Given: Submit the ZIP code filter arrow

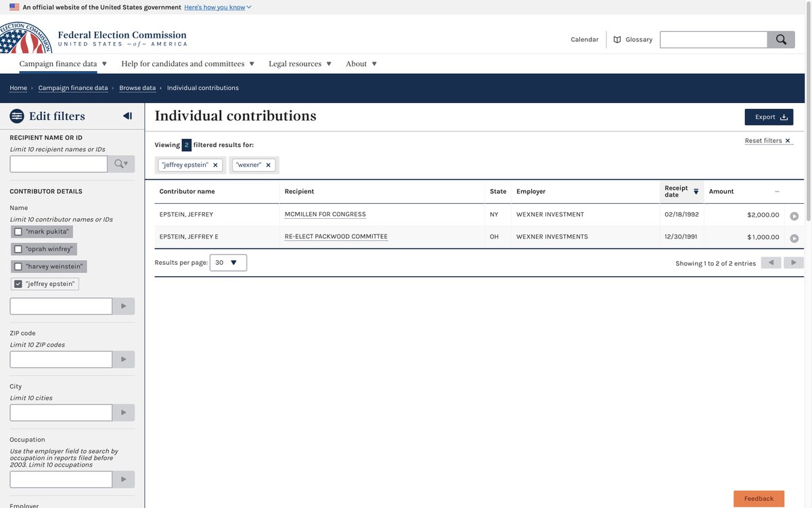Looking at the screenshot, I should [x=123, y=360].
